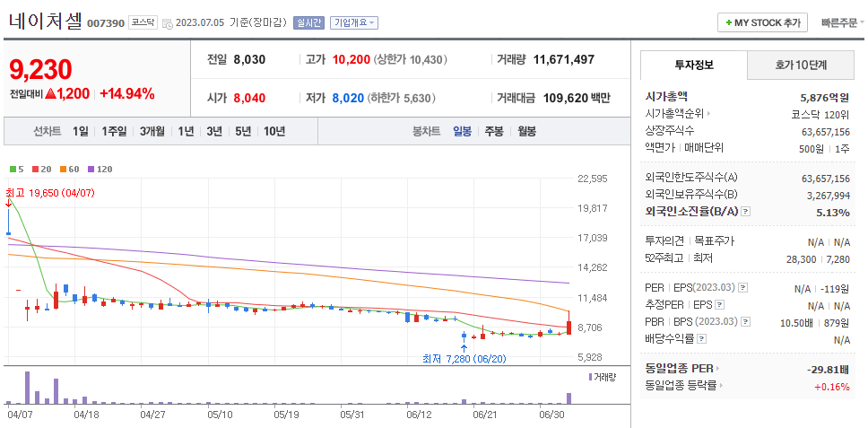
Task: Click the help icon next to 외국인소진율(B/A)
Action: [x=746, y=212]
